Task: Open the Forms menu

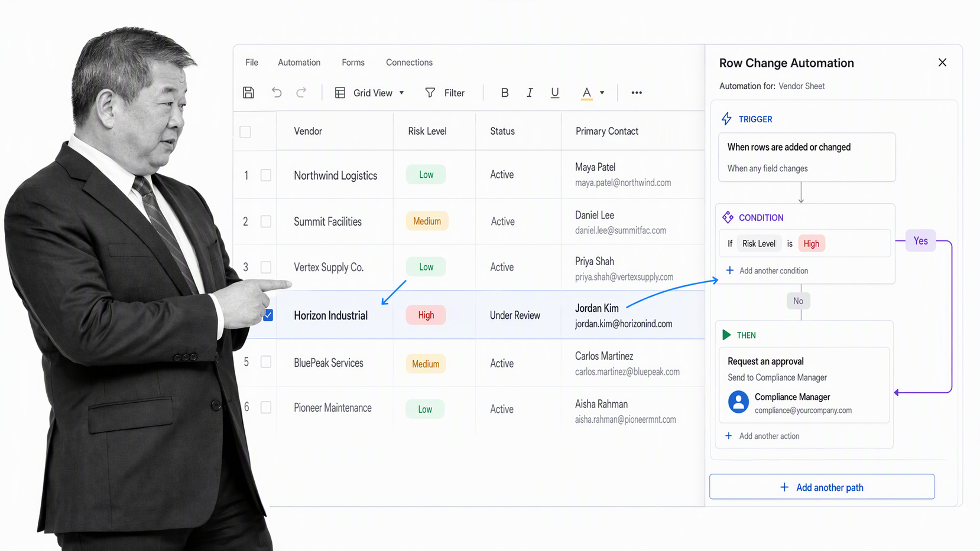Action: click(x=353, y=63)
